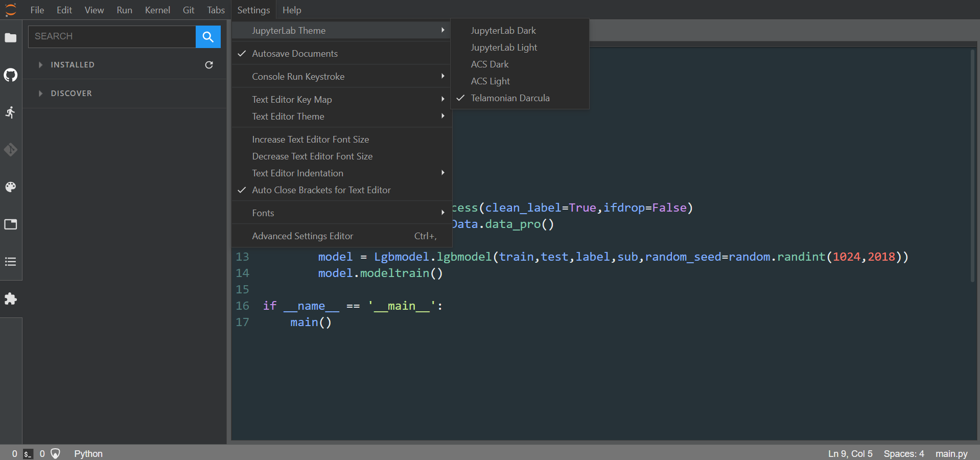
Task: Open the Advanced Settings Editor
Action: point(341,236)
